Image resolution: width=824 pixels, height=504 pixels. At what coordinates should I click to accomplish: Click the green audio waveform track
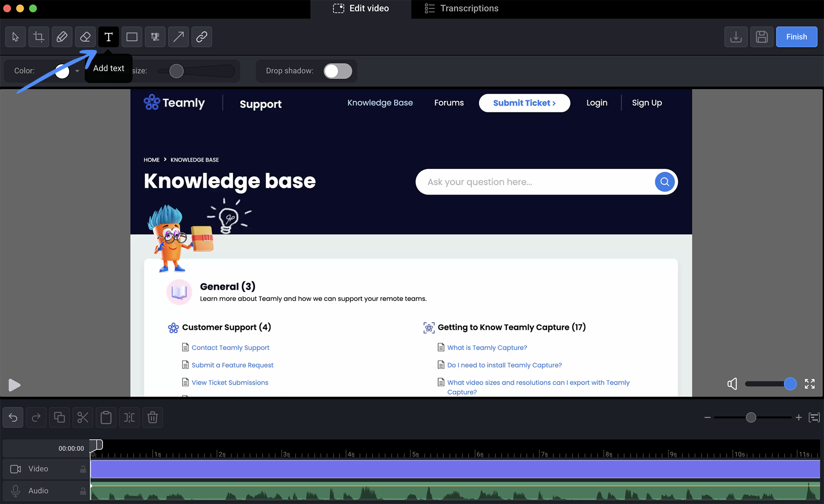pyautogui.click(x=455, y=491)
